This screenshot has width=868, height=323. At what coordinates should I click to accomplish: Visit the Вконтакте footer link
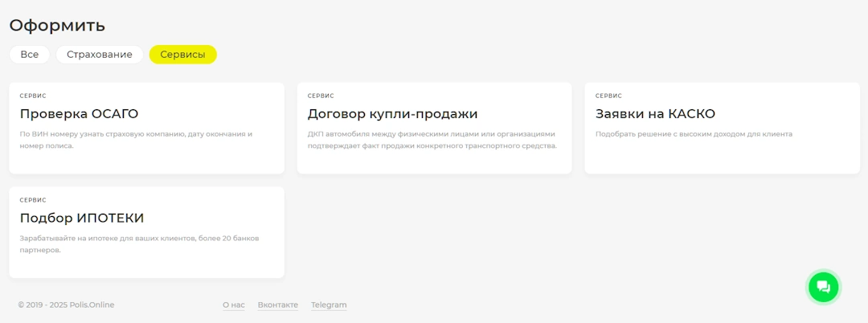pyautogui.click(x=277, y=305)
